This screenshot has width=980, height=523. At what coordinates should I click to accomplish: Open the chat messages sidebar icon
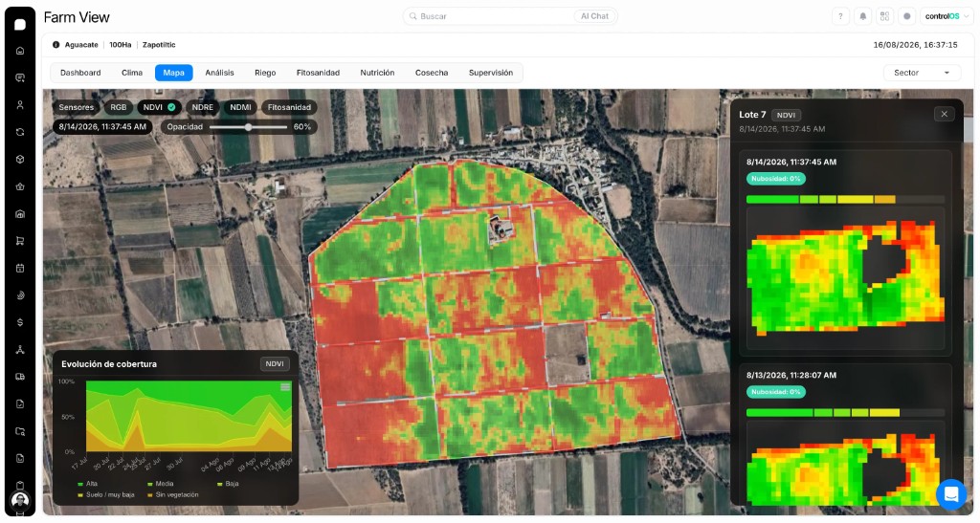point(20,78)
